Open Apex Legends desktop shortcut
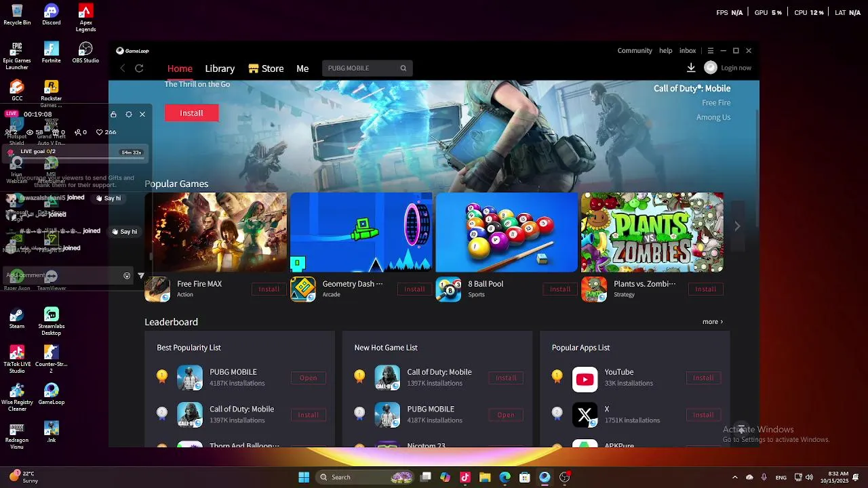The height and width of the screenshot is (488, 868). click(85, 18)
